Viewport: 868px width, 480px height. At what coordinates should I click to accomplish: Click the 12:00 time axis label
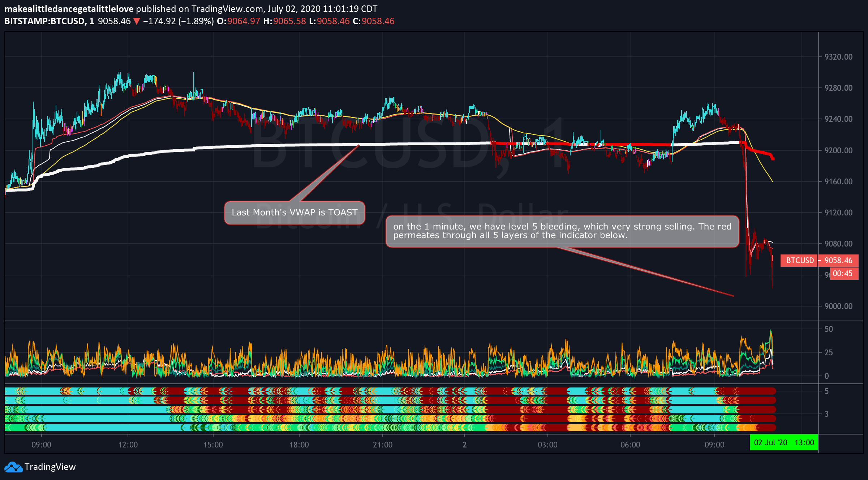point(128,445)
